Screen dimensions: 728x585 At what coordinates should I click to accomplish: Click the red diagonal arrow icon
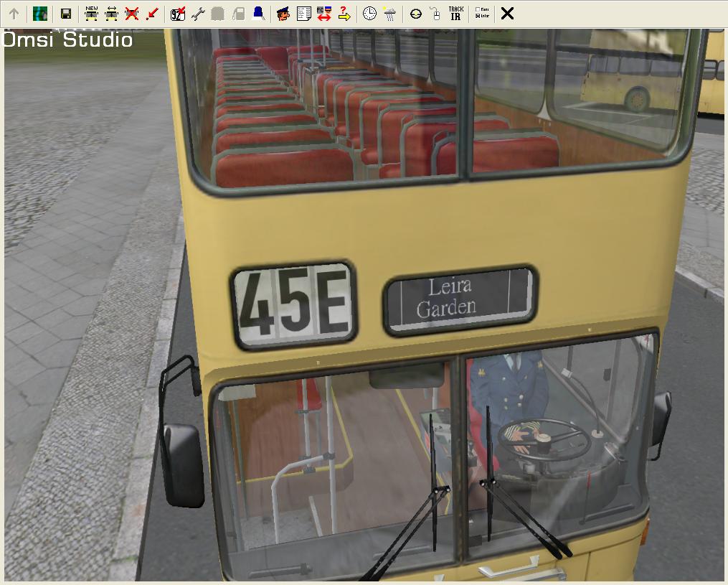[151, 14]
